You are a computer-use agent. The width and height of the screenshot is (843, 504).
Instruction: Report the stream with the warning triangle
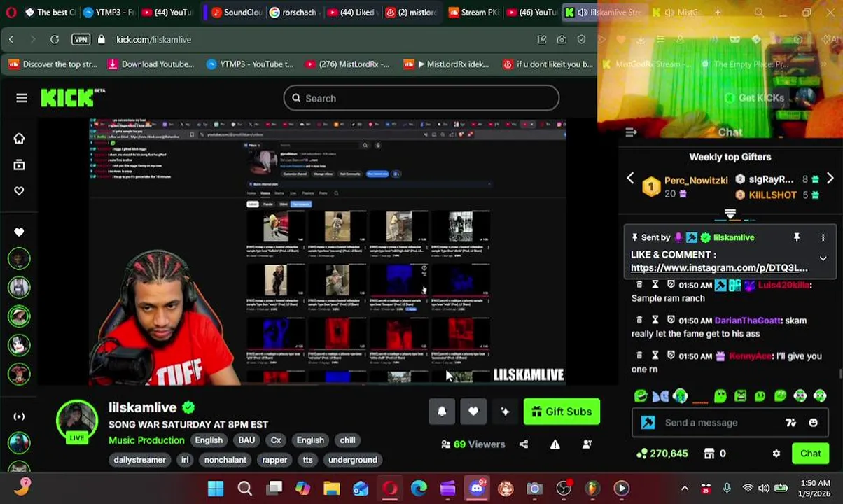tap(555, 444)
